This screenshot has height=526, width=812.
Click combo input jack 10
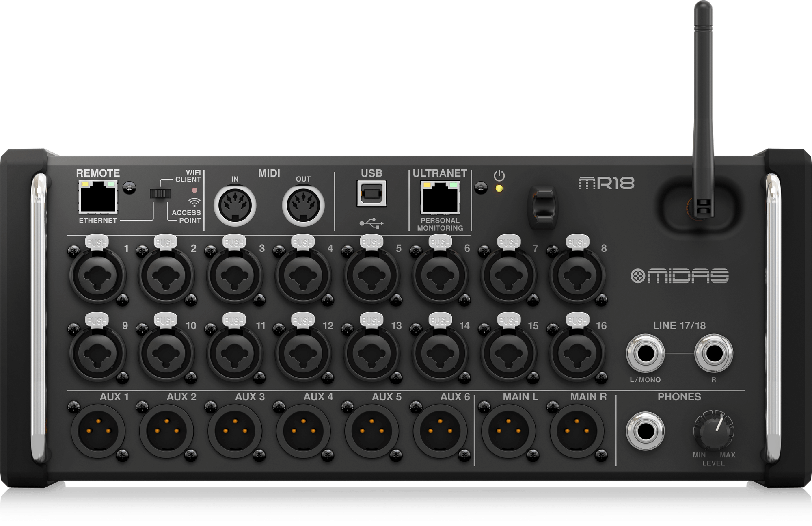pyautogui.click(x=166, y=353)
